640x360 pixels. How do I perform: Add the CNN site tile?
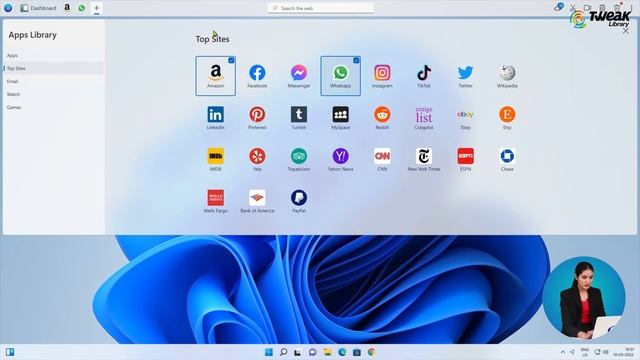[382, 159]
